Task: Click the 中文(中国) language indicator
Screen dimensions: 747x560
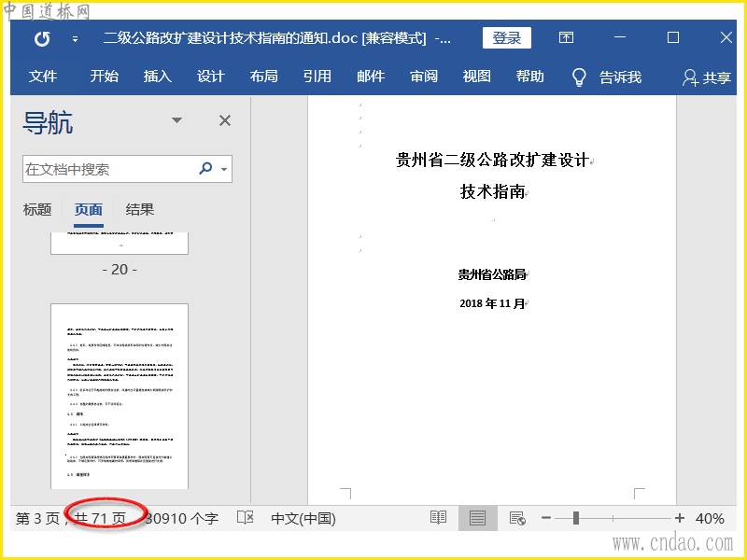Action: pos(303,519)
